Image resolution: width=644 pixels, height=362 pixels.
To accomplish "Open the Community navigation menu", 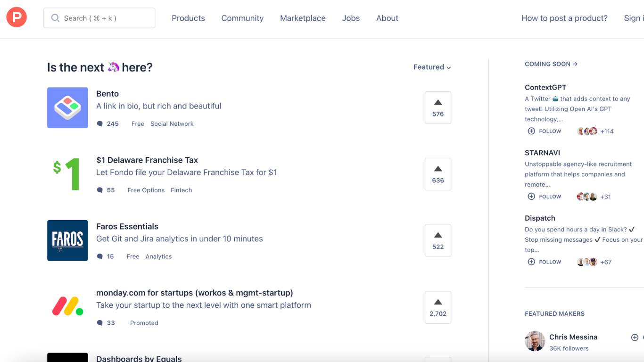I will [242, 18].
